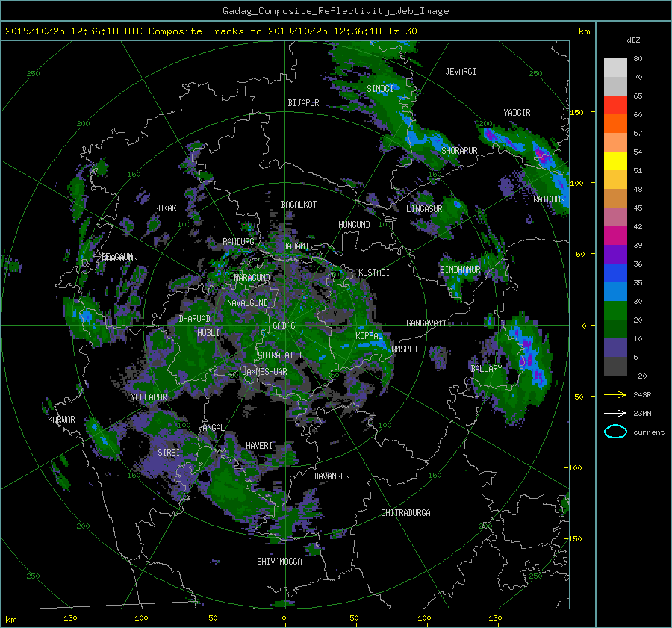Click the RAMDURG town label

tap(238, 242)
